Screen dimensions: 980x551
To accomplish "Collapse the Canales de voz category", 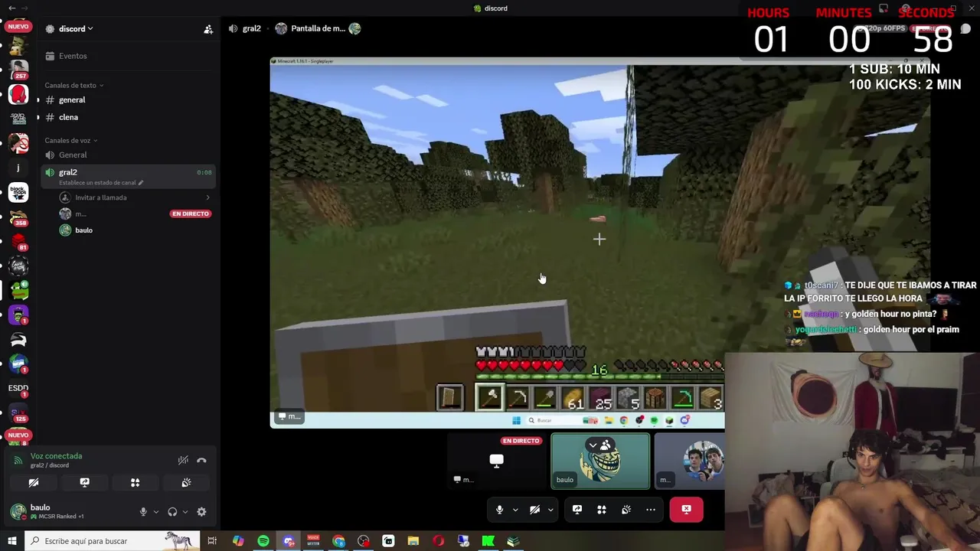I will point(70,140).
